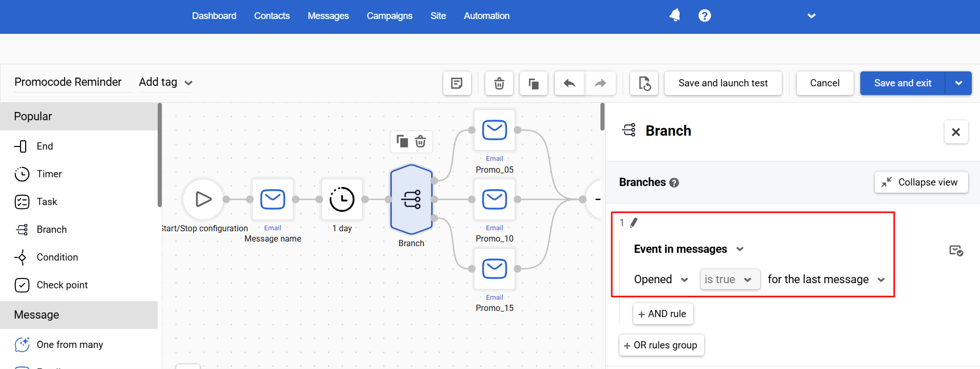The image size is (980, 369).
Task: Click Save and exit
Action: [902, 83]
